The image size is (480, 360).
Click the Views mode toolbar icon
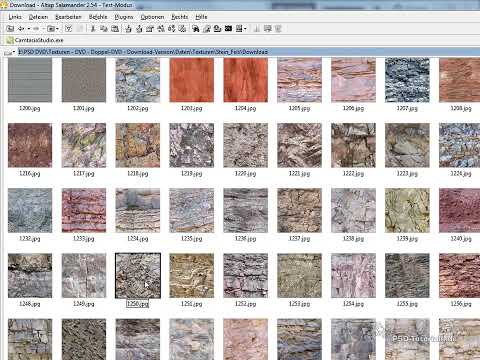[239, 29]
